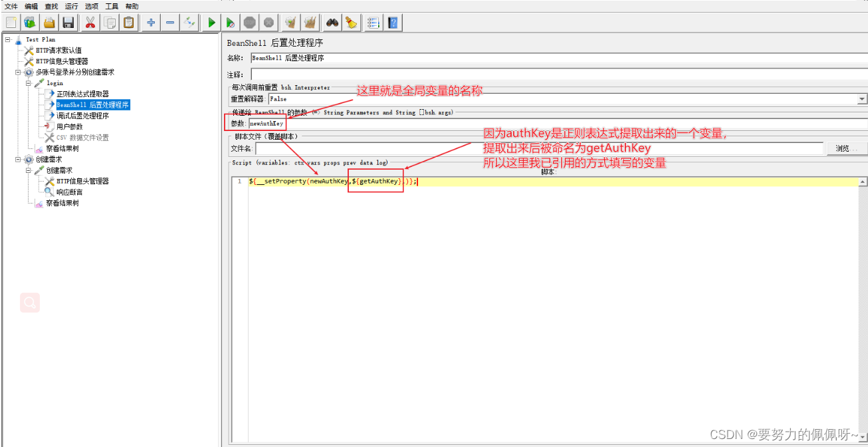Open the Templates toolbar icon
The height and width of the screenshot is (447, 868).
coord(30,23)
